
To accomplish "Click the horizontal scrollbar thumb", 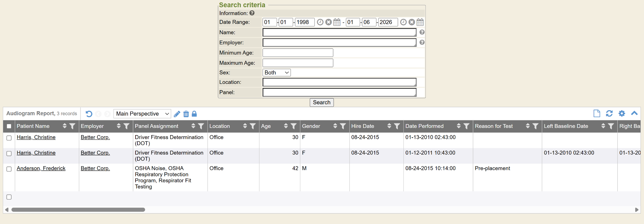I will tap(78, 210).
